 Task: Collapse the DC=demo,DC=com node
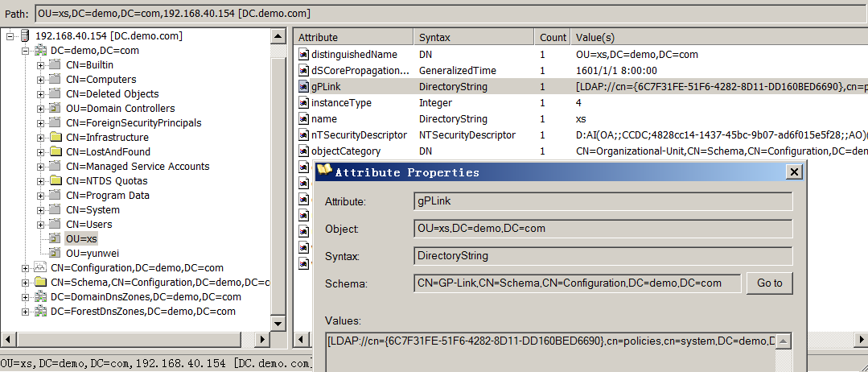click(x=25, y=51)
